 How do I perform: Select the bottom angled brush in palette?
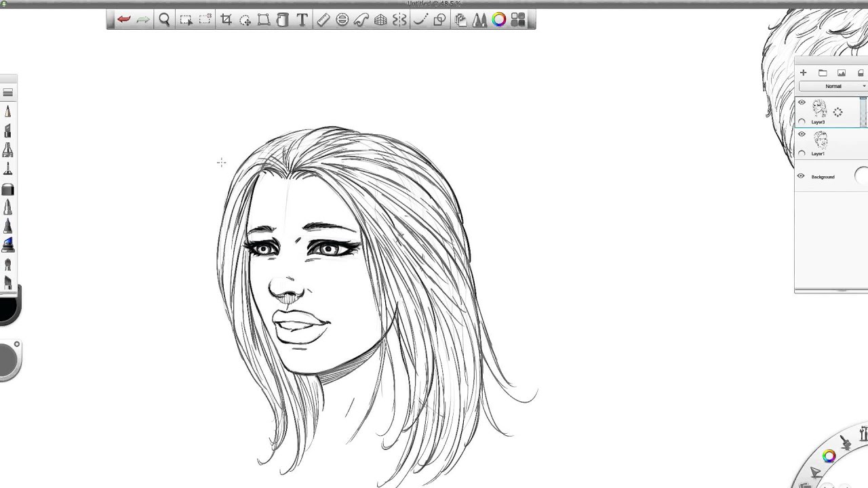7,283
